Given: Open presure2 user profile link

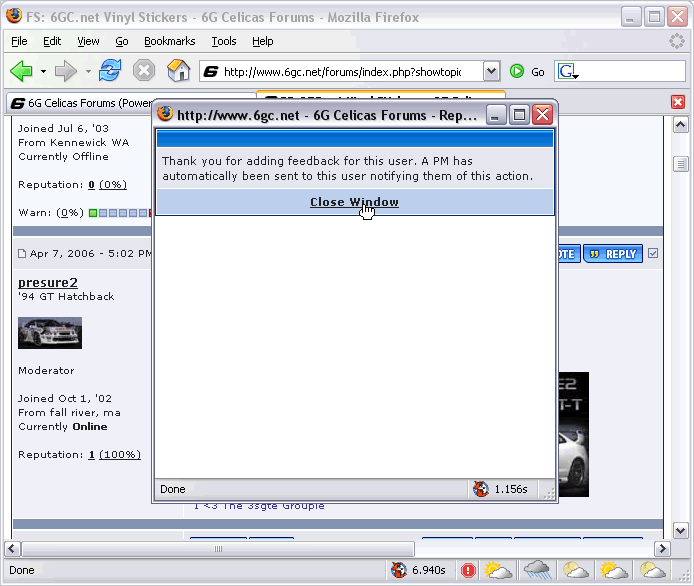Looking at the screenshot, I should (x=48, y=282).
